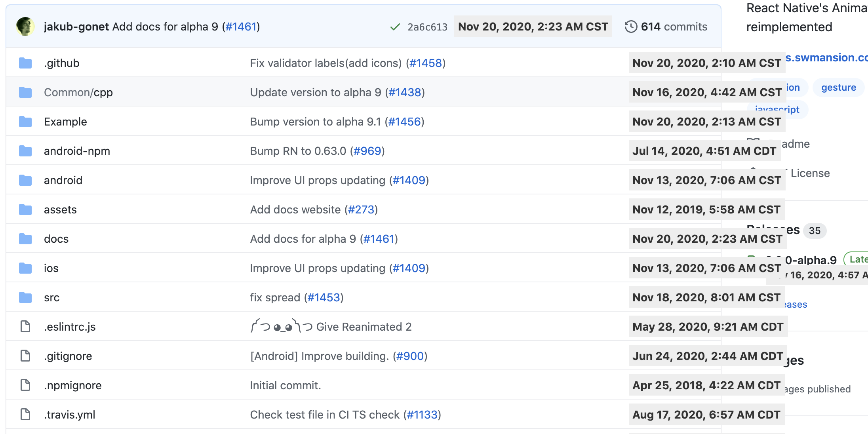The width and height of the screenshot is (868, 434).
Task: Click the javascript topic tag
Action: (x=777, y=109)
